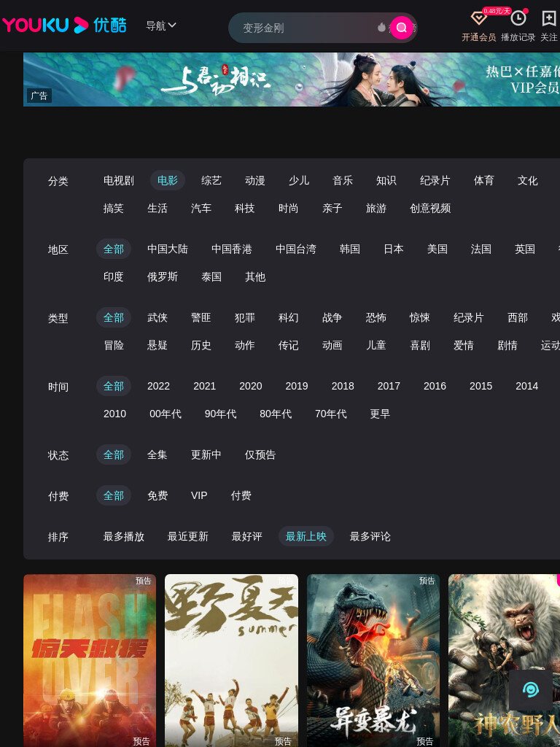Filter region by 中国香港
This screenshot has height=747, width=560.
(x=232, y=249)
